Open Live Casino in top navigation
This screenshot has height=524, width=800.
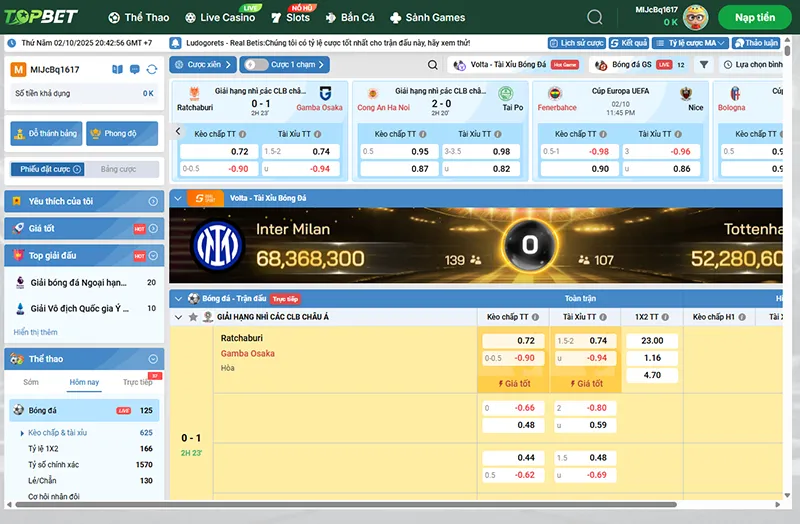point(220,17)
